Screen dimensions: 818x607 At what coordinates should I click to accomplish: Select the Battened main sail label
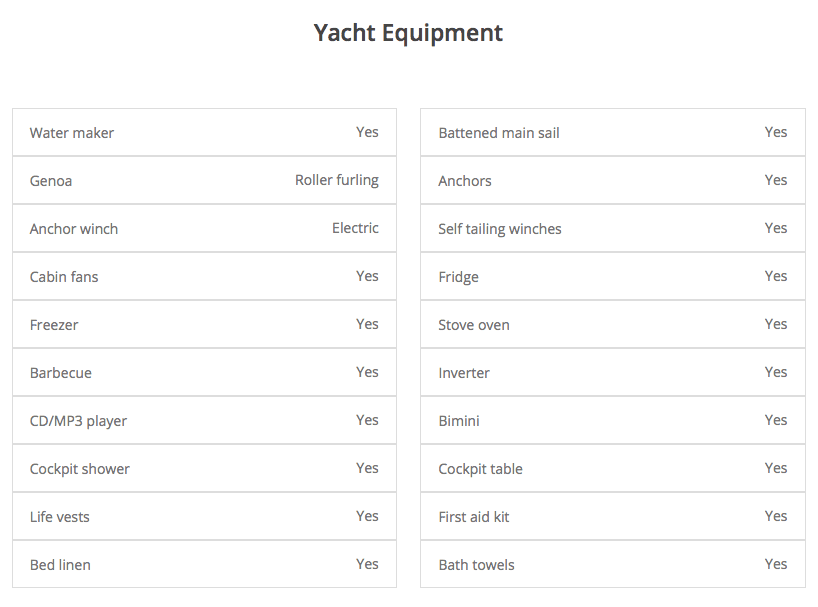[499, 133]
